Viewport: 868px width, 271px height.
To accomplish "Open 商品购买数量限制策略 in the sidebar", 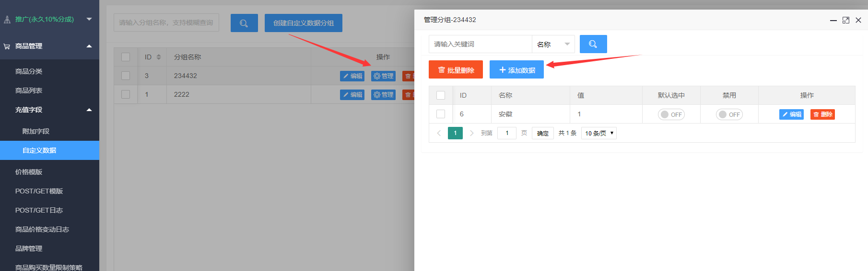I will [x=49, y=267].
